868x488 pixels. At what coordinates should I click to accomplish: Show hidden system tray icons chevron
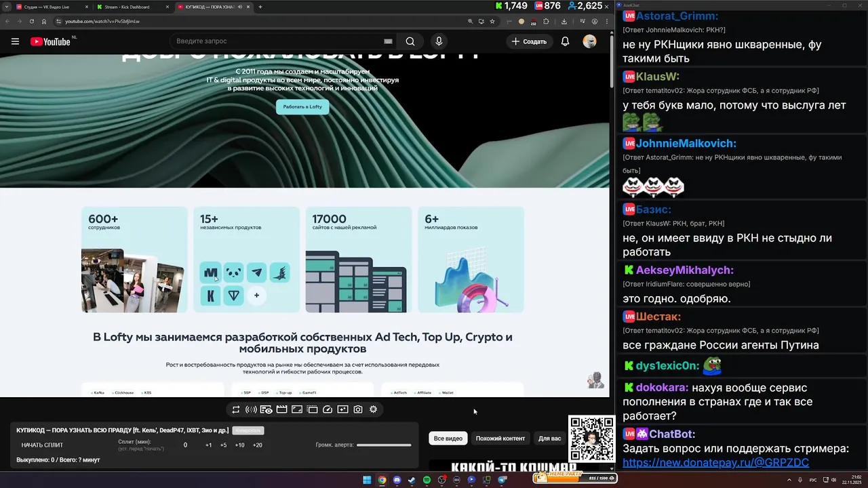tap(789, 480)
